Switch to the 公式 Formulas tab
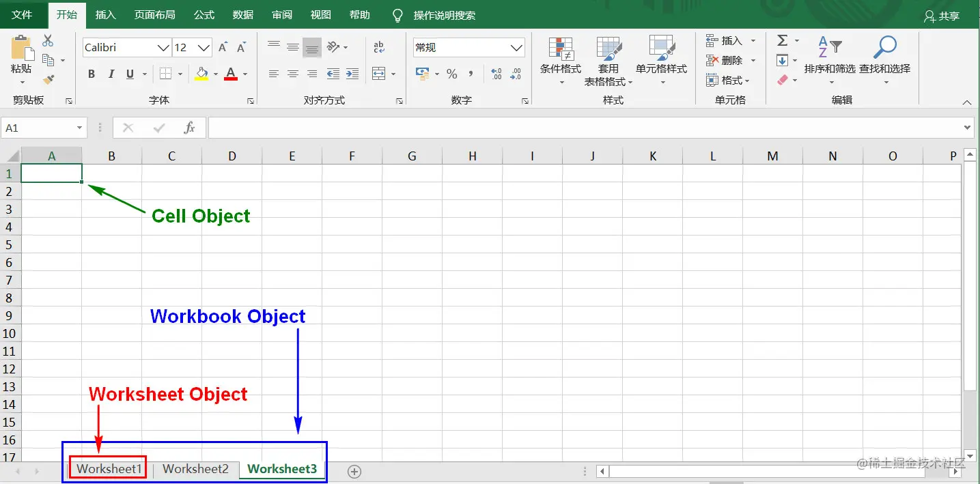The width and height of the screenshot is (980, 484). tap(204, 15)
